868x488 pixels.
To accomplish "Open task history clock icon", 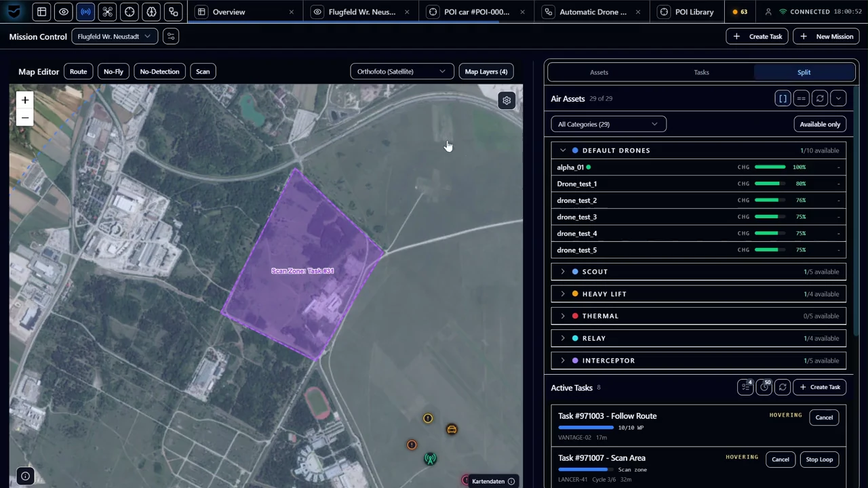I will tap(764, 387).
